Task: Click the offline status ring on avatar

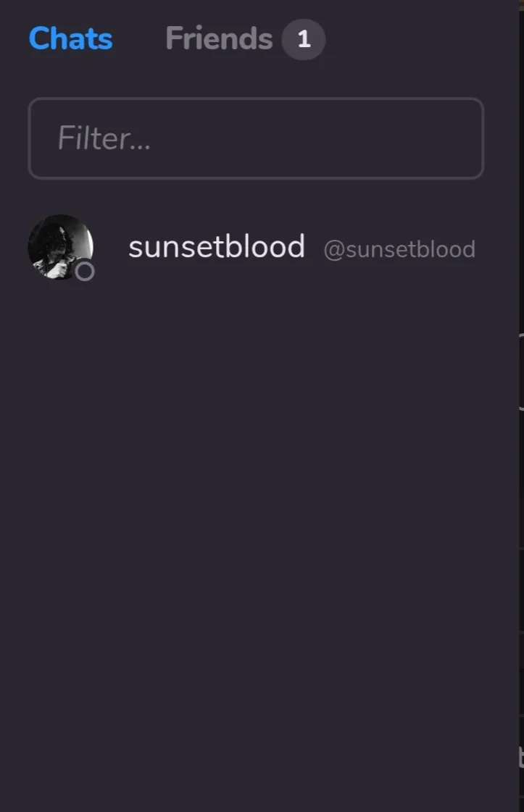Action: pos(85,272)
